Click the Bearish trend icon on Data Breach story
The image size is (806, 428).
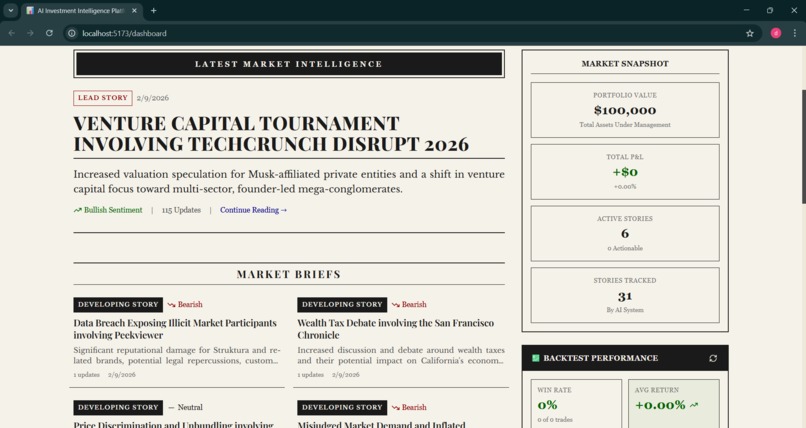pos(171,305)
